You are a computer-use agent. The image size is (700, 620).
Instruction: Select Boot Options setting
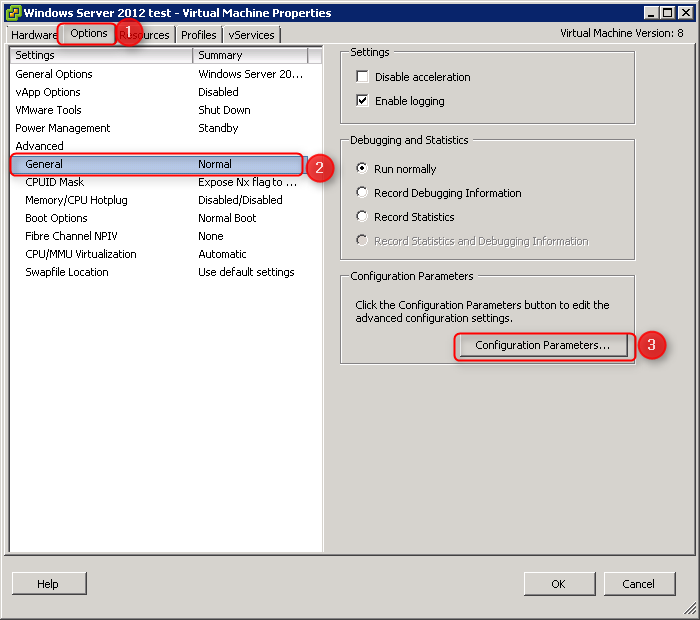[159, 218]
